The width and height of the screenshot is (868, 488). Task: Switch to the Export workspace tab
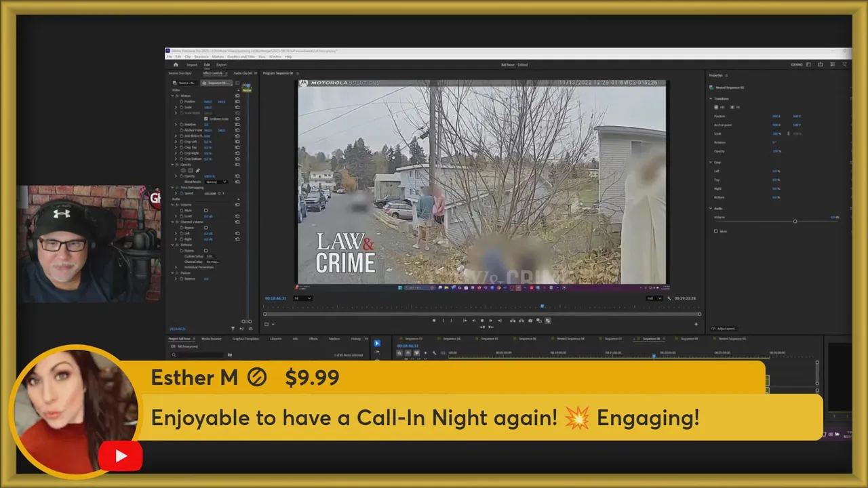(221, 64)
